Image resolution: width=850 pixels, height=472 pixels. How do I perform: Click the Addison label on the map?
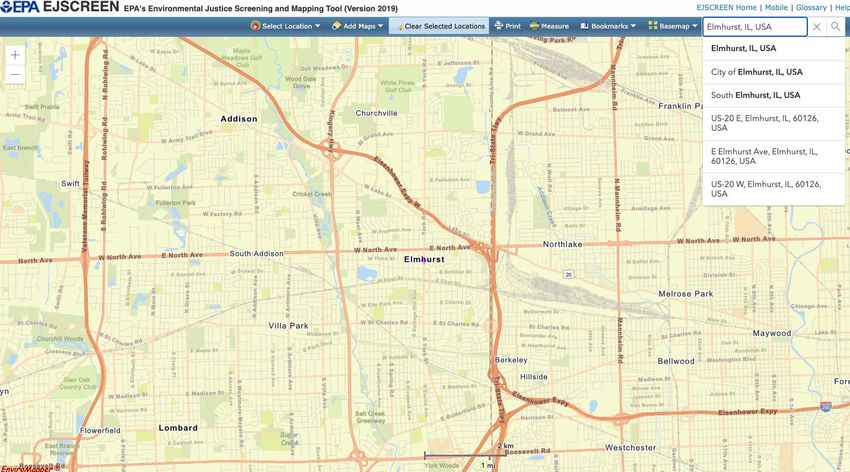point(239,119)
